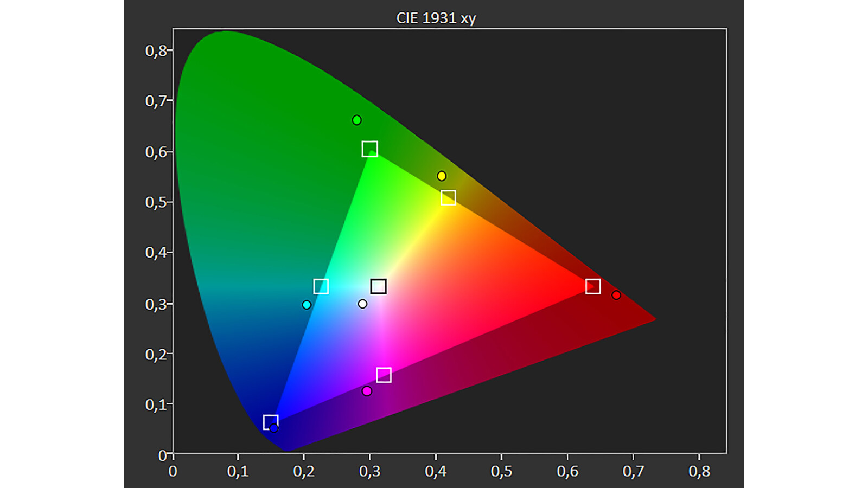The image size is (868, 488).
Task: Click the cyan measured point circle
Action: click(x=307, y=305)
